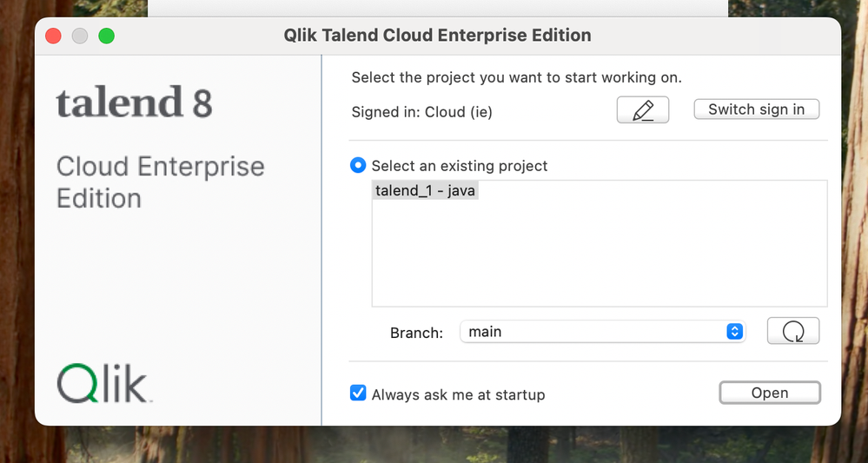868x463 pixels.
Task: Click the empty area of the project list box
Action: tap(600, 255)
